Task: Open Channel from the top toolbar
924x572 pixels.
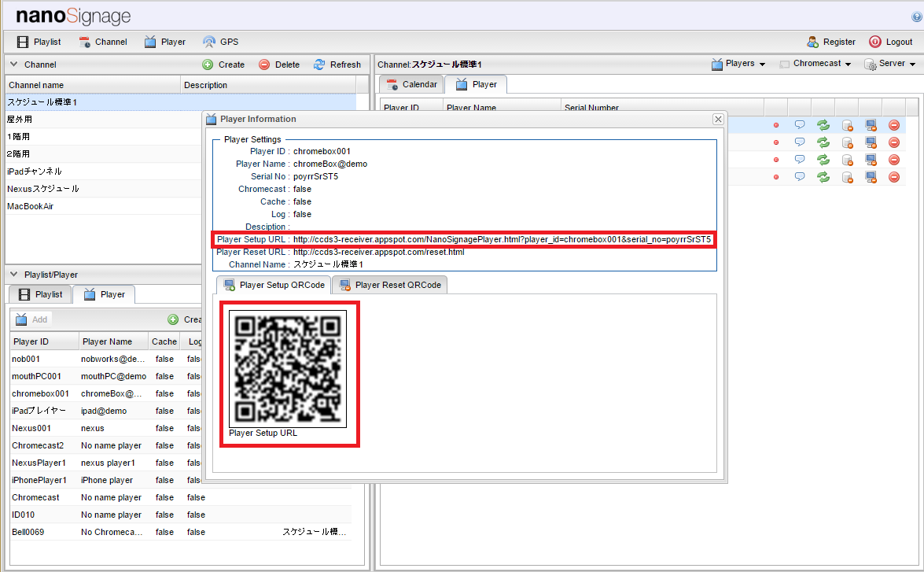Action: click(x=103, y=42)
